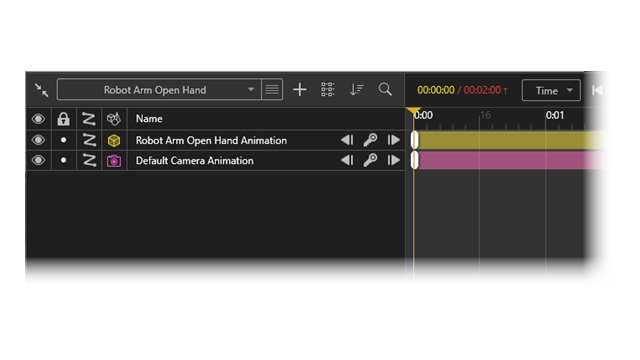Toggle visibility of Default Camera Animation
Viewport: 640px width, 360px height.
tap(38, 160)
